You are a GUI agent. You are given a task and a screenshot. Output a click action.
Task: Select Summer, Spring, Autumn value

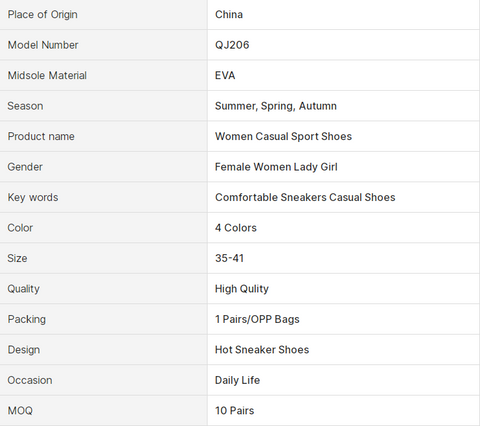click(x=276, y=106)
